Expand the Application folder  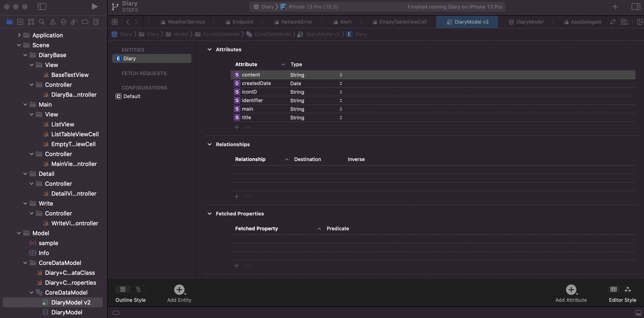click(19, 35)
